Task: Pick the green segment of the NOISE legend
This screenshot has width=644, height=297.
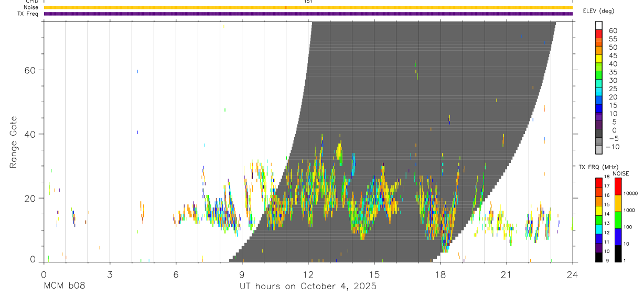Action: click(x=618, y=219)
